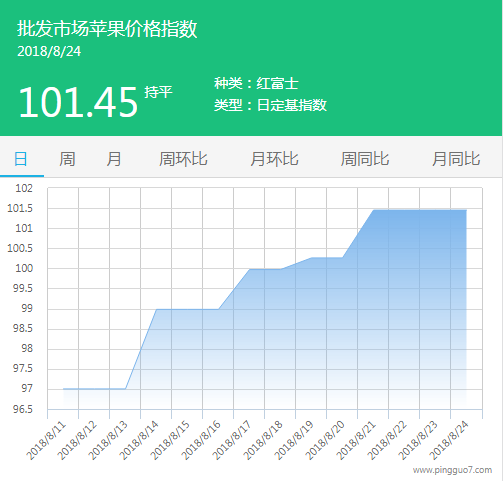This screenshot has width=503, height=481.
Task: Click the 2018/8/11 x-axis date label
Action: (x=46, y=440)
